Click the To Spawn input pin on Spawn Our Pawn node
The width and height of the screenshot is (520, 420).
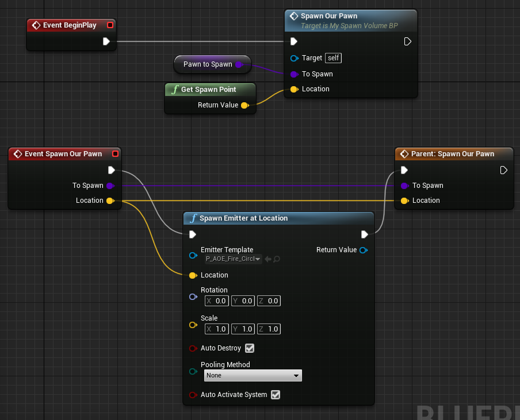pyautogui.click(x=294, y=74)
